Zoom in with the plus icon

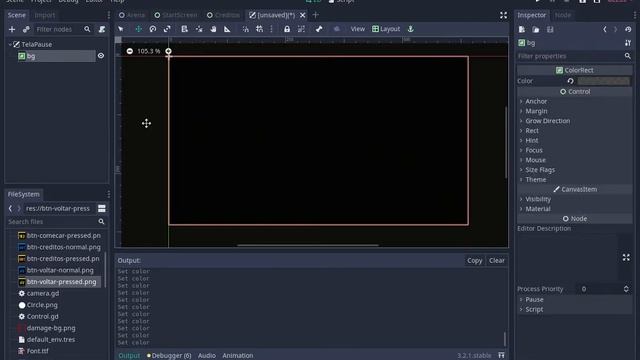click(168, 51)
